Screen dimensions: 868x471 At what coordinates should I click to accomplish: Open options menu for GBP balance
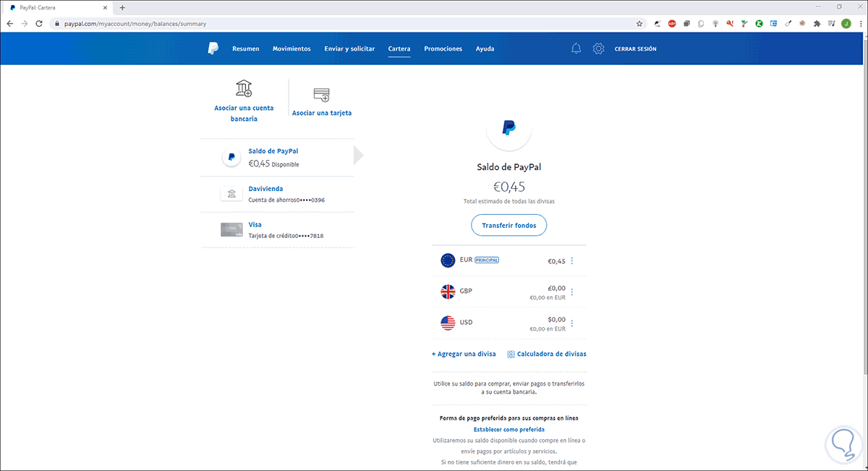click(x=572, y=292)
